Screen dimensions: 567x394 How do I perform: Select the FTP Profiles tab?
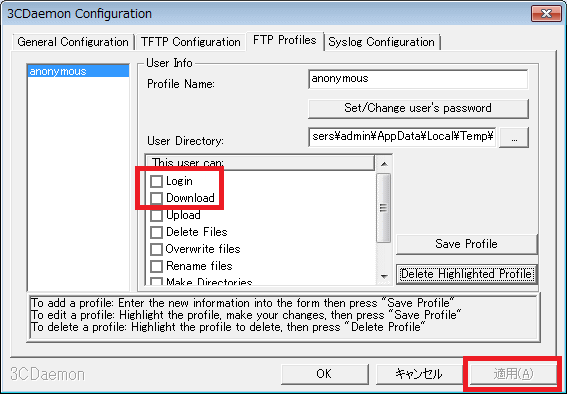285,40
